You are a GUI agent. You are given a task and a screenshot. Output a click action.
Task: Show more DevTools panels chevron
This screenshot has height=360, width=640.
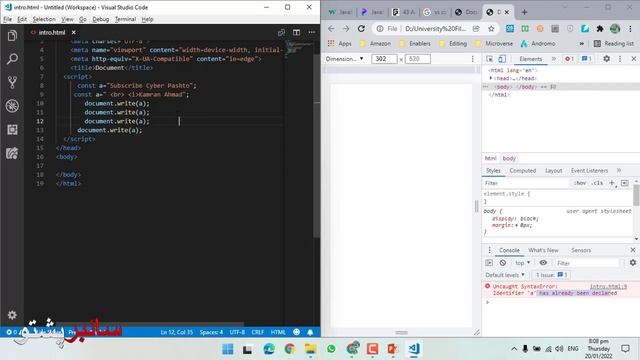554,59
